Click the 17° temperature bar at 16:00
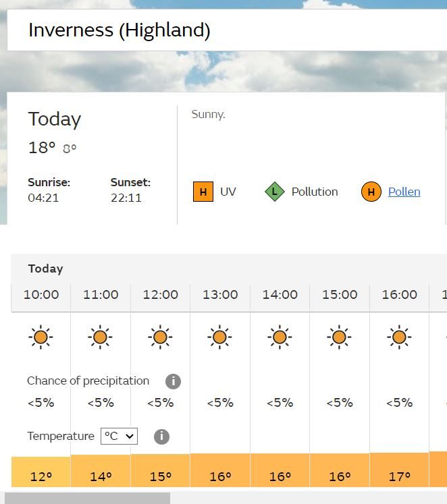 (x=400, y=470)
